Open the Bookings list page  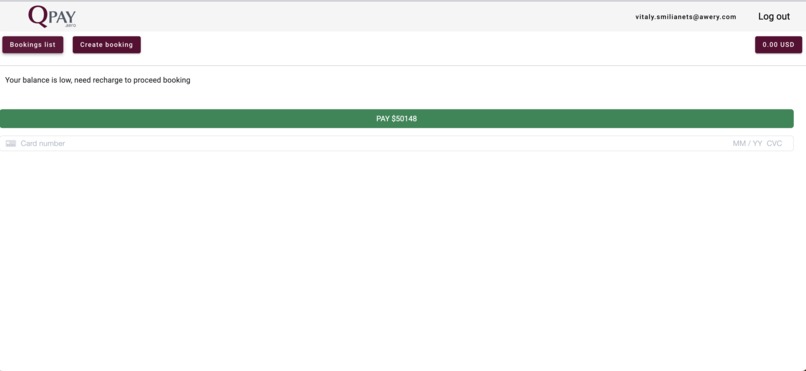pyautogui.click(x=33, y=45)
